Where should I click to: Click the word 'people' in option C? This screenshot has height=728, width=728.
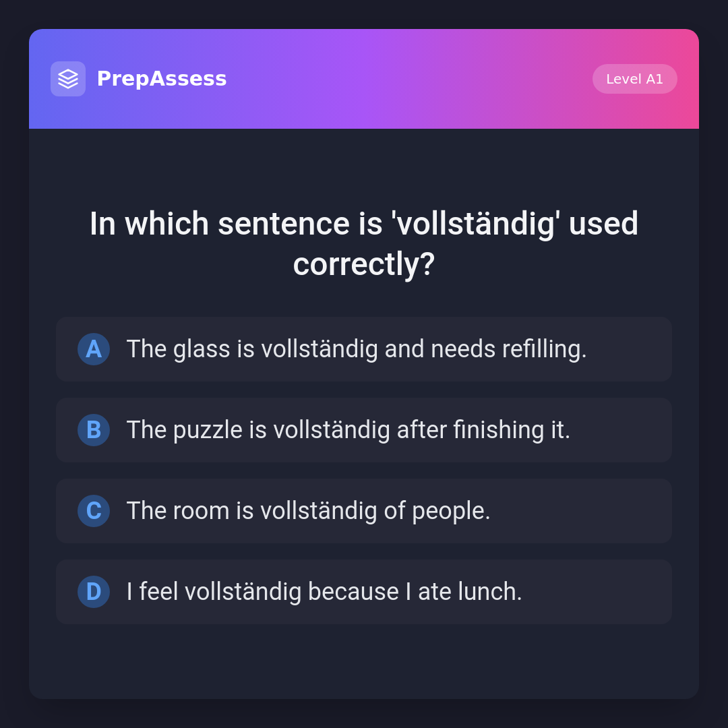pyautogui.click(x=450, y=511)
